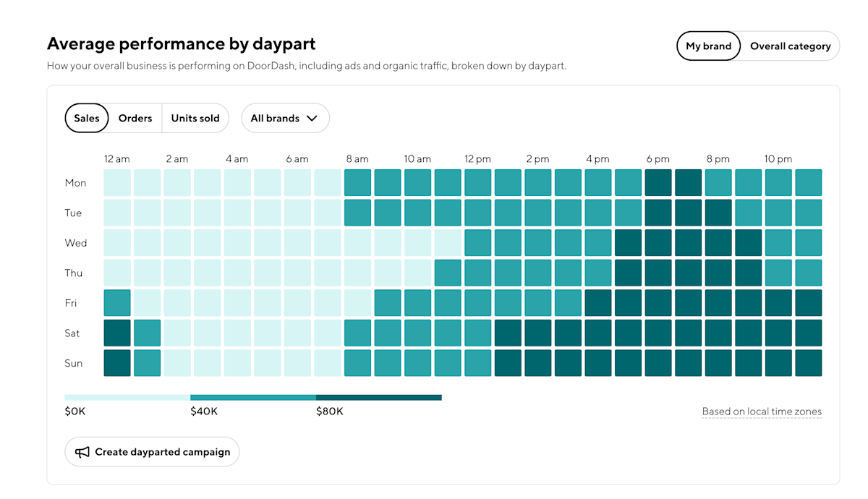Screen dimensions: 868x499
Task: Select the Saturday 10 am heatmap cell
Action: (x=417, y=333)
